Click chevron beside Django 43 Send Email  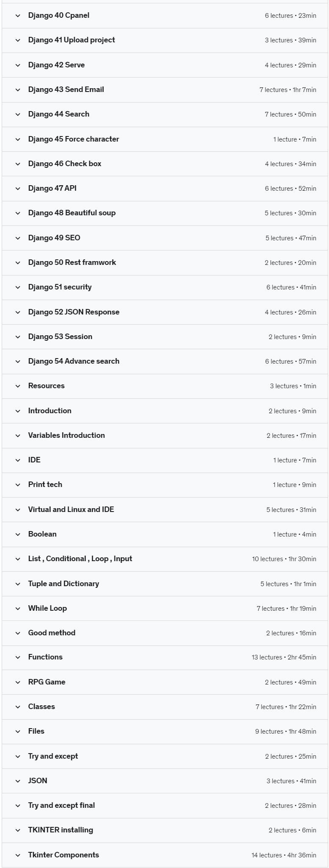pyautogui.click(x=18, y=90)
